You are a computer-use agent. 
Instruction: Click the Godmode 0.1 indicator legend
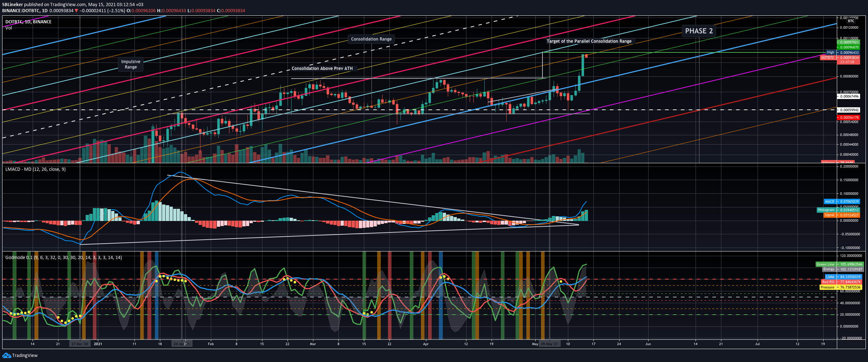click(x=63, y=258)
